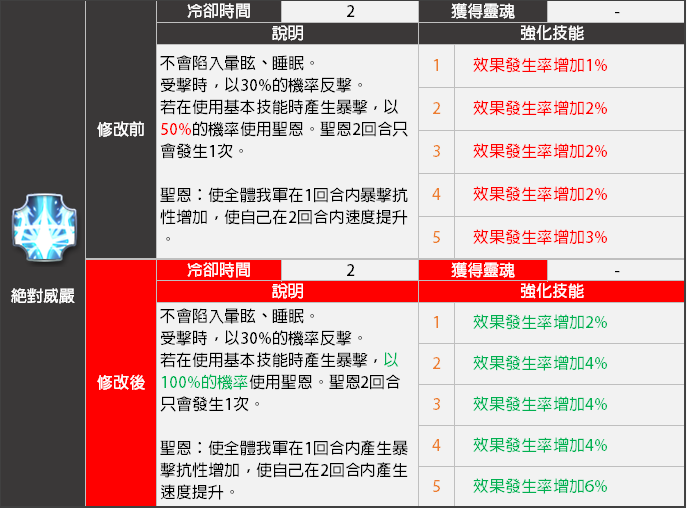Click level number 1 in 修改後 section

[436, 322]
